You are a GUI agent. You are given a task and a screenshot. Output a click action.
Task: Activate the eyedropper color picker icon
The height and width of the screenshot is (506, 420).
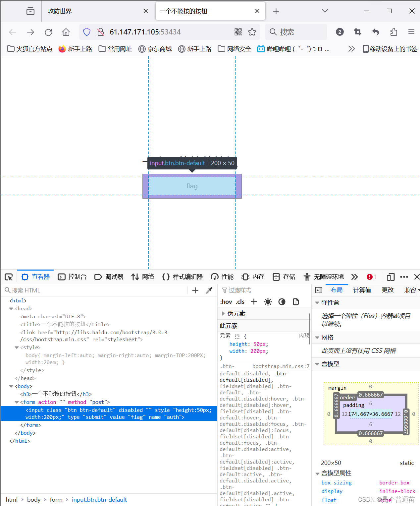coord(209,290)
